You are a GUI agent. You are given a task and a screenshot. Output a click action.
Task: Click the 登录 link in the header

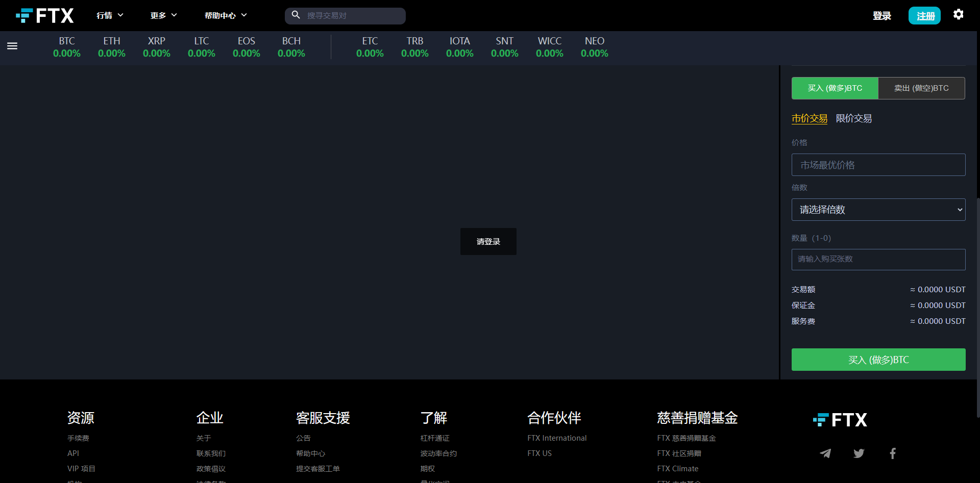(882, 16)
